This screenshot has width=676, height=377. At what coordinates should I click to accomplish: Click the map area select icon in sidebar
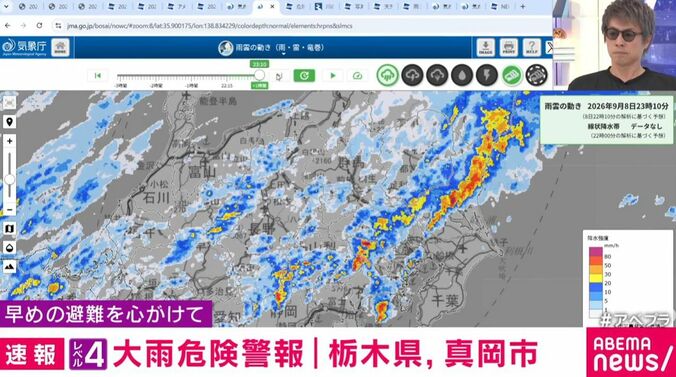9,103
